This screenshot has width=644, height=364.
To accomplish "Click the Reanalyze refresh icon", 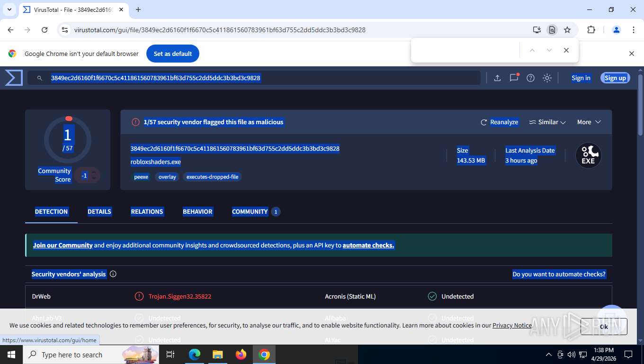I will pos(483,122).
